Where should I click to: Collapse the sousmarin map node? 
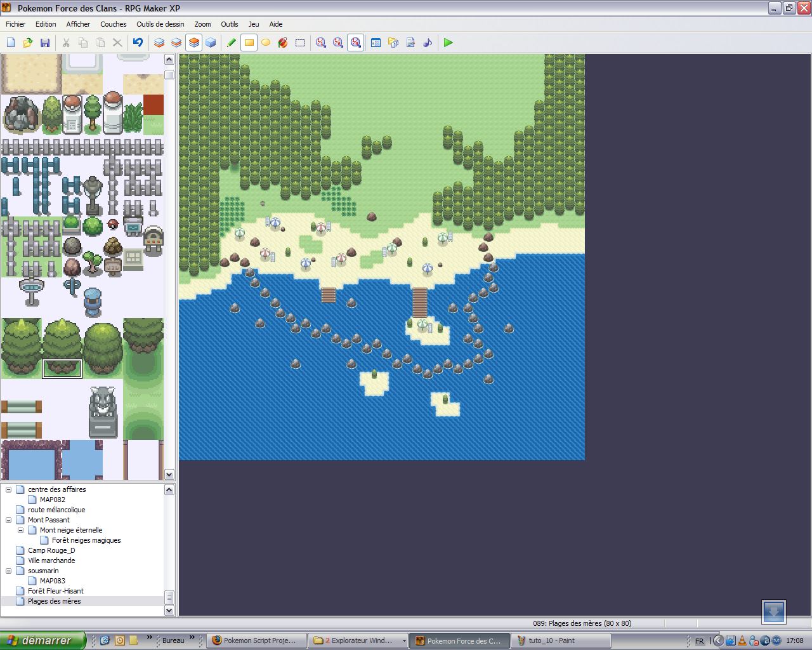[x=8, y=571]
